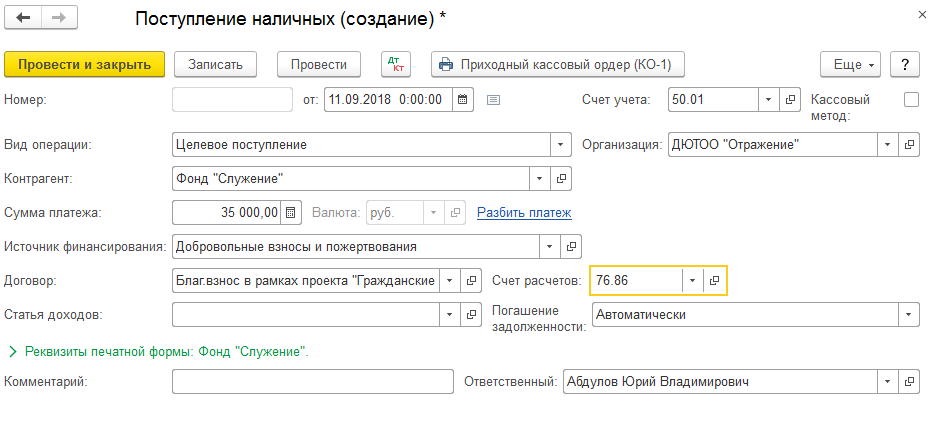Image resolution: width=932 pixels, height=421 pixels.
Task: Open the Статья доходов record
Action: [x=471, y=315]
